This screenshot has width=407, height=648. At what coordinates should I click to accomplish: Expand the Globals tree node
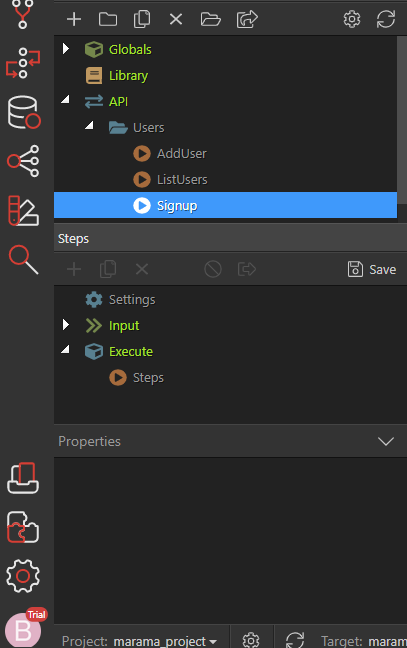(66, 49)
